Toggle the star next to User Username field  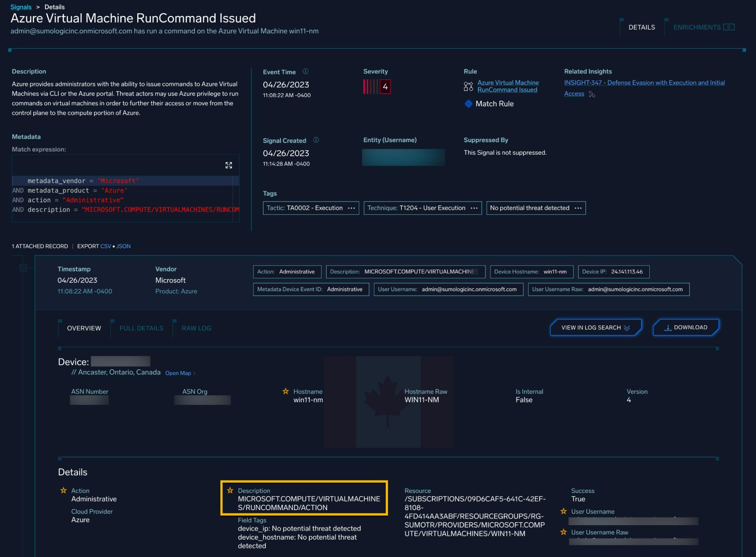point(564,511)
